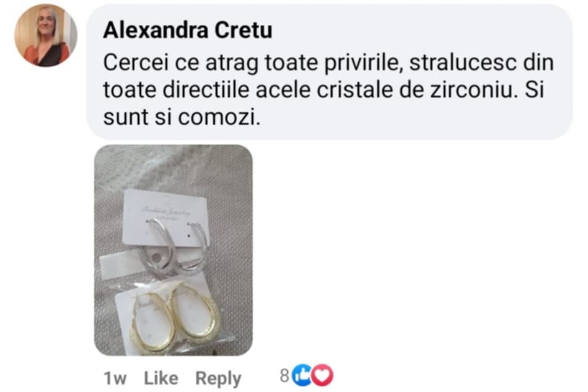
Task: Open the attached earrings photo
Action: pyautogui.click(x=173, y=250)
